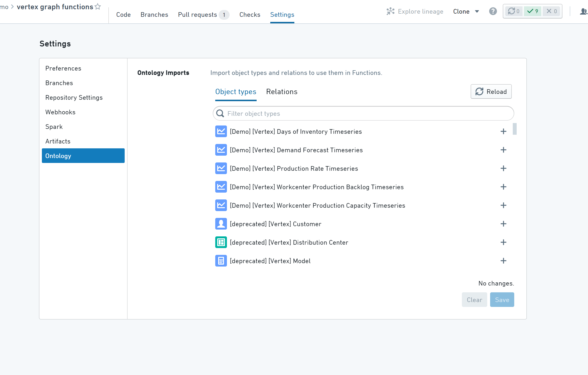
Task: Add Demand Forecast Timeseries with plus
Action: pyautogui.click(x=503, y=150)
